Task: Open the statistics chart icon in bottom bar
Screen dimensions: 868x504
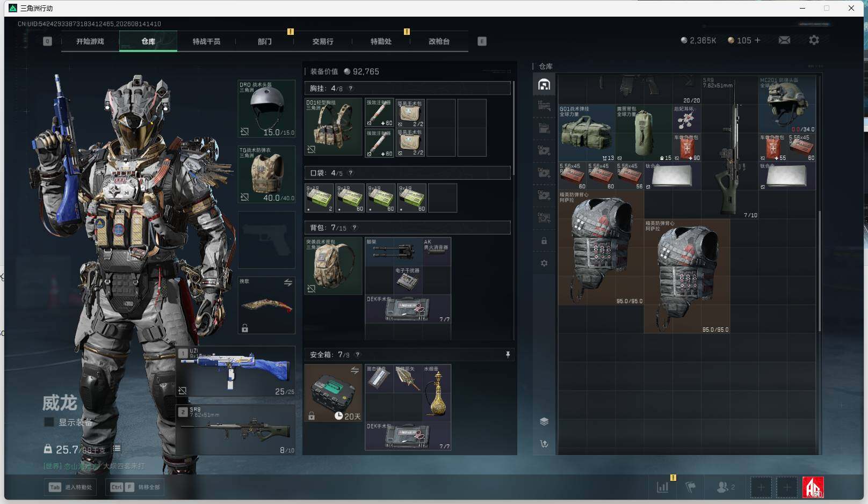Action: 663,487
